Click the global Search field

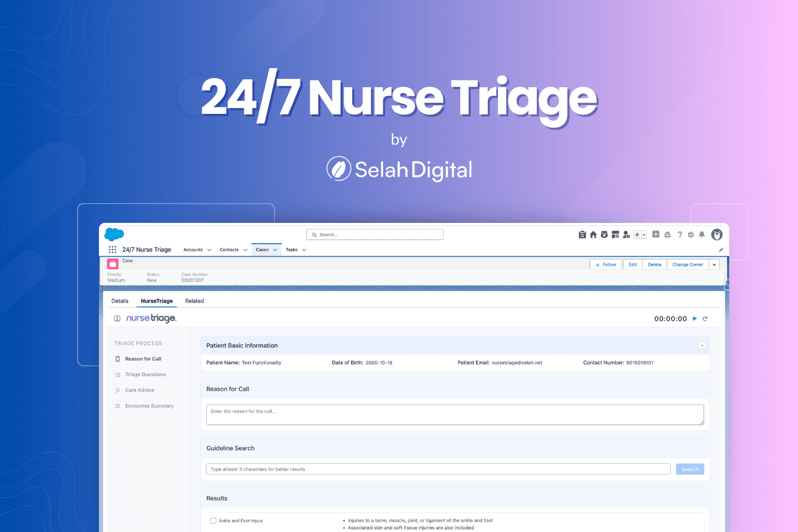pyautogui.click(x=375, y=235)
